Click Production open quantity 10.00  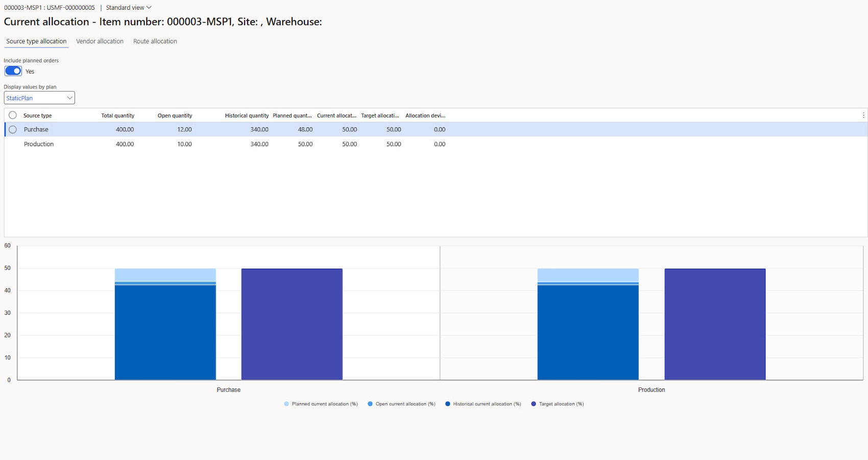[x=184, y=144]
